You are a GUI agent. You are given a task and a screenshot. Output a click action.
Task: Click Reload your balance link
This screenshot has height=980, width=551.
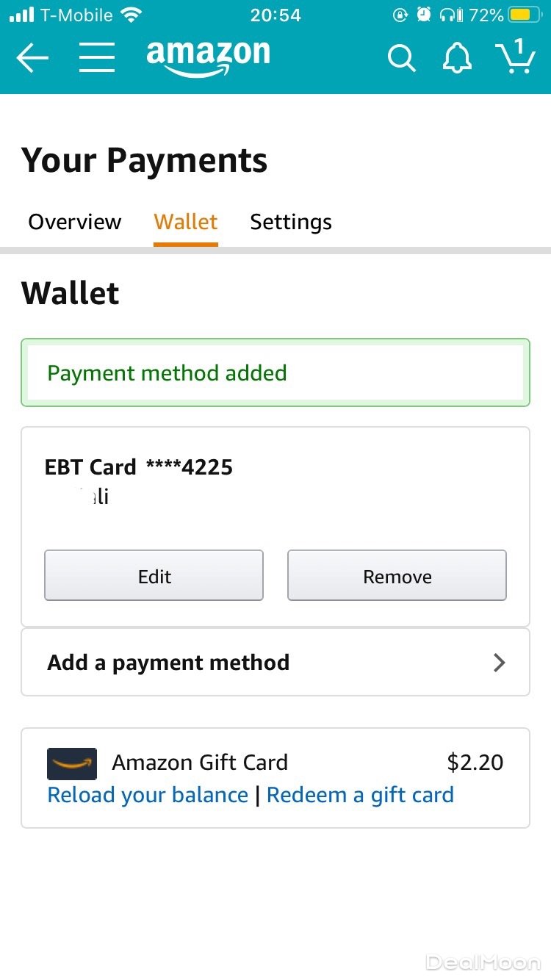tap(148, 795)
